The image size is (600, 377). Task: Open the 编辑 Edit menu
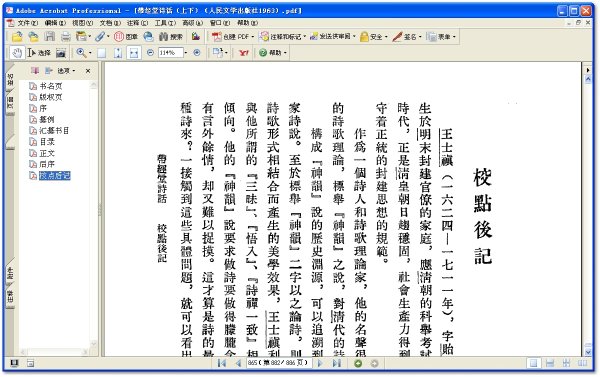coord(55,23)
